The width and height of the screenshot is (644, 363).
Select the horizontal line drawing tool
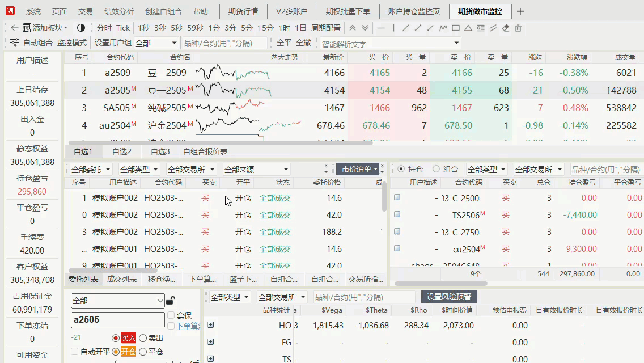tap(382, 27)
